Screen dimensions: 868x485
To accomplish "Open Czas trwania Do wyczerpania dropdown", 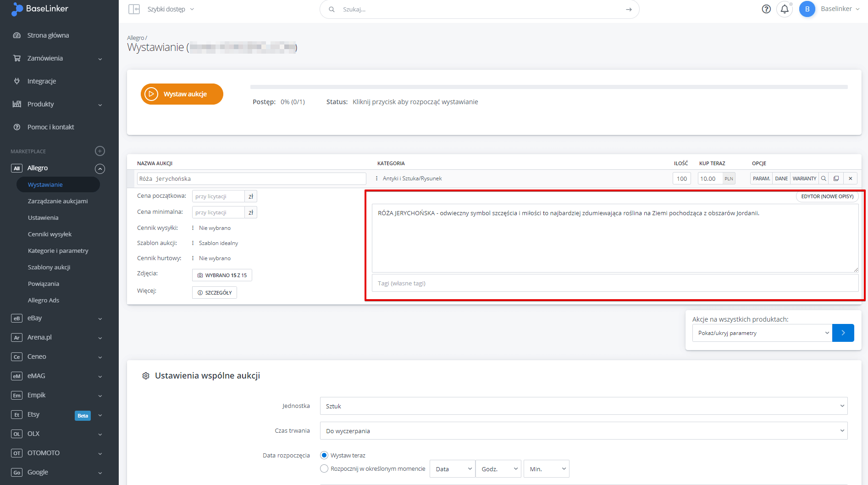I will click(584, 431).
